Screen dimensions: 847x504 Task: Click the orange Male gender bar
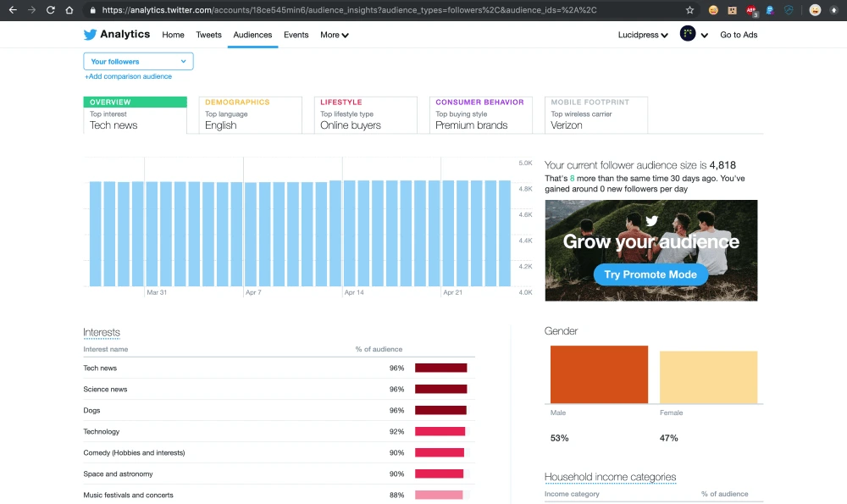pos(599,374)
